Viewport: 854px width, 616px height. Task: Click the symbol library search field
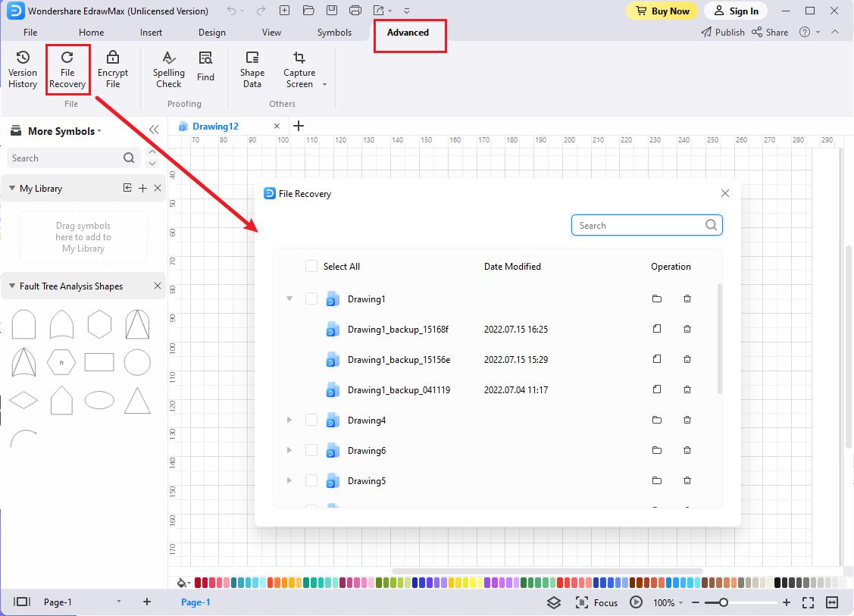pos(74,158)
